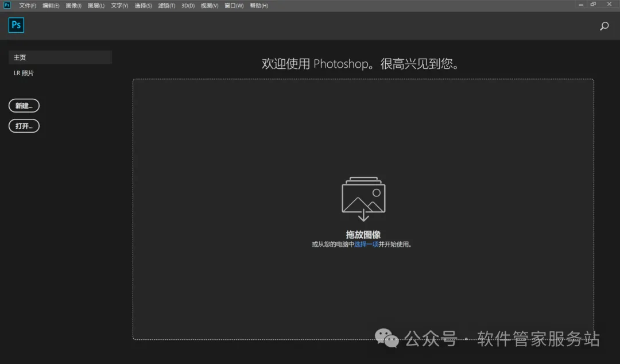620x364 pixels.
Task: Minimize the Photoshop window
Action: coord(581,5)
